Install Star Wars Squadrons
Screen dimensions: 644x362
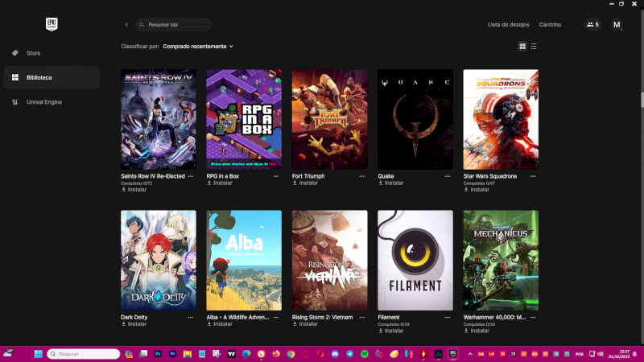(x=477, y=190)
